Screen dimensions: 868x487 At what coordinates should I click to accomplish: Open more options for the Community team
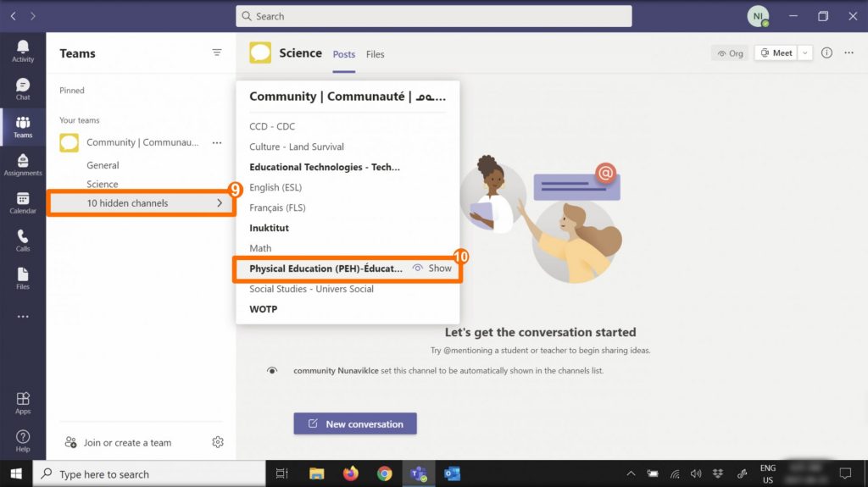[x=217, y=143]
